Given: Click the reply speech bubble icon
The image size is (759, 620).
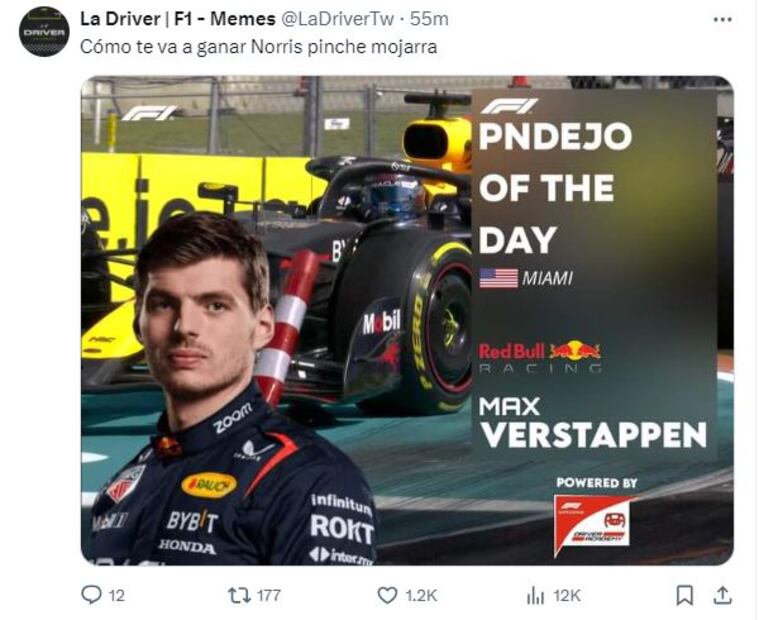Looking at the screenshot, I should coord(91,595).
